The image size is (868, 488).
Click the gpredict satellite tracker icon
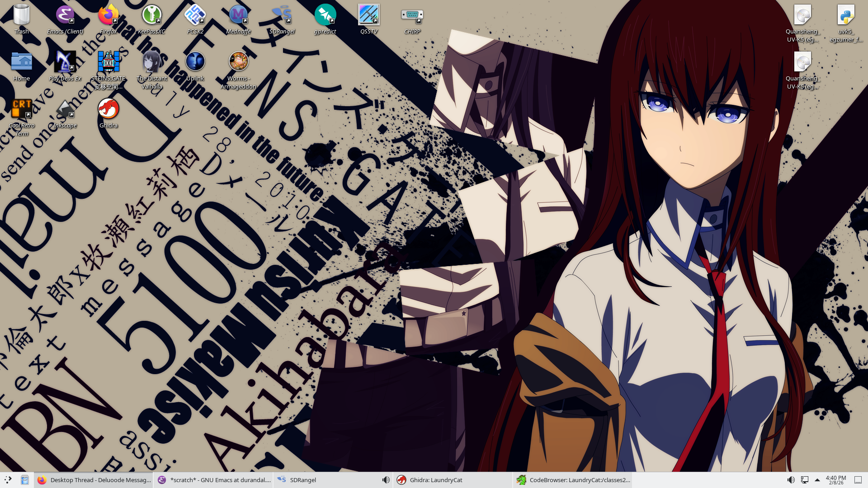click(325, 19)
